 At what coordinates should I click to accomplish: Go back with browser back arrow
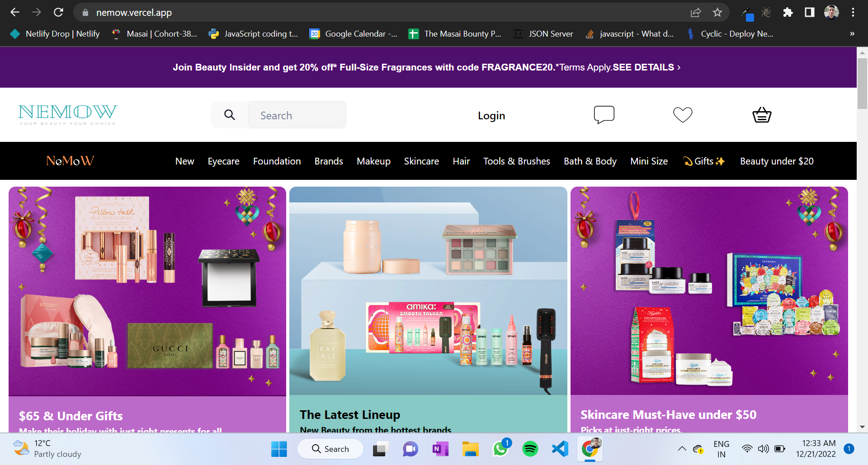[15, 12]
